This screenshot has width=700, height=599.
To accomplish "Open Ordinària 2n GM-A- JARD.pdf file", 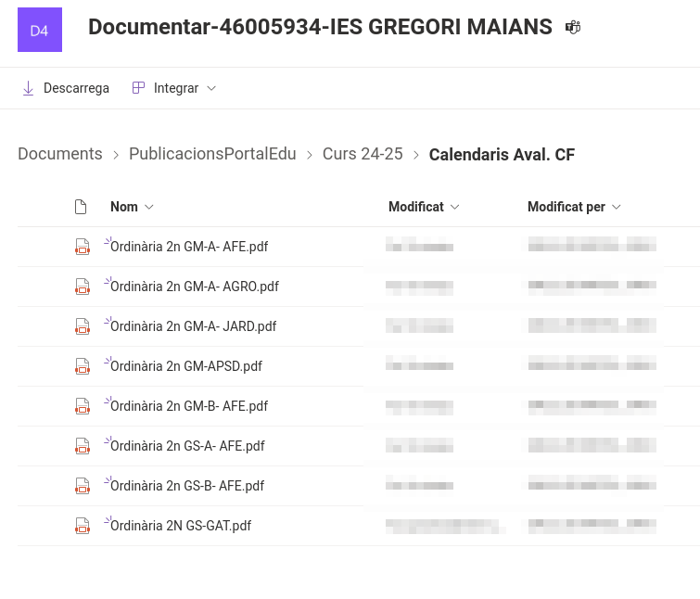I will click(193, 326).
